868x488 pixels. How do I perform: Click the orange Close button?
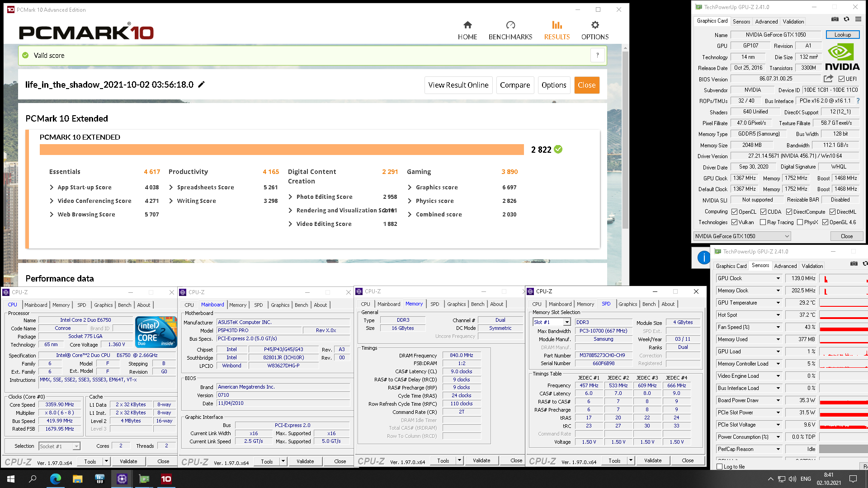coord(586,85)
